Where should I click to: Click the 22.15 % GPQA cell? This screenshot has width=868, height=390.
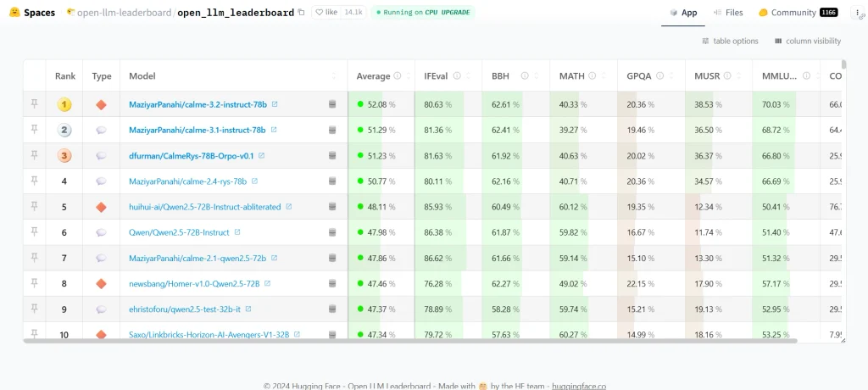pyautogui.click(x=651, y=284)
